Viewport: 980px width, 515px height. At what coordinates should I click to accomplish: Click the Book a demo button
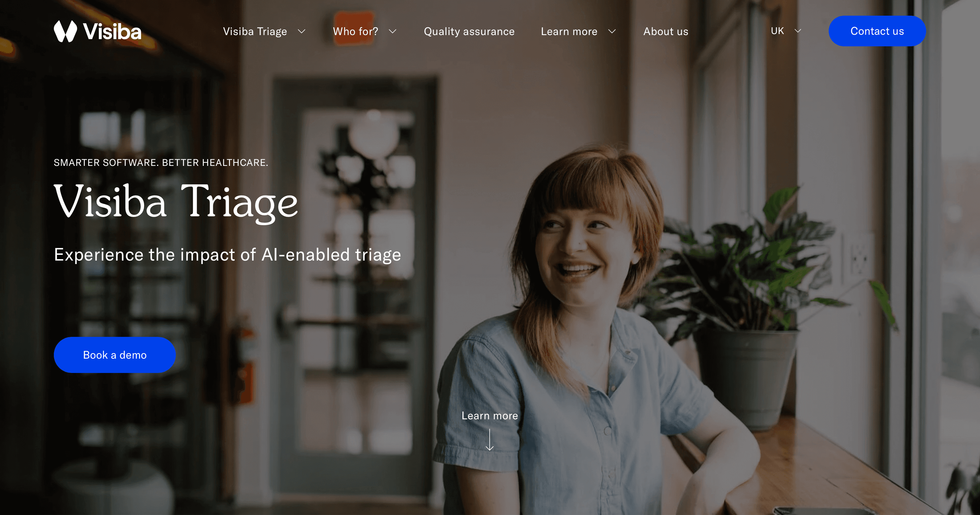pyautogui.click(x=115, y=354)
